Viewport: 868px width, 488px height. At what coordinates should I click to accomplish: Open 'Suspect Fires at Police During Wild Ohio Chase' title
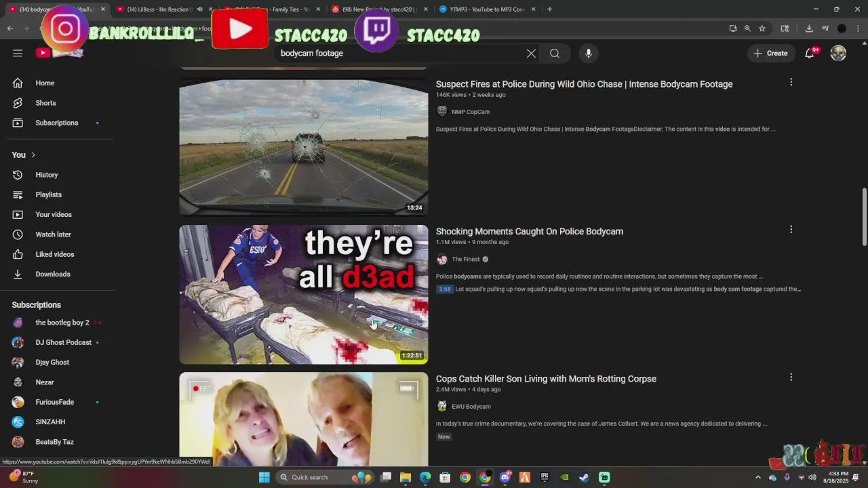584,84
